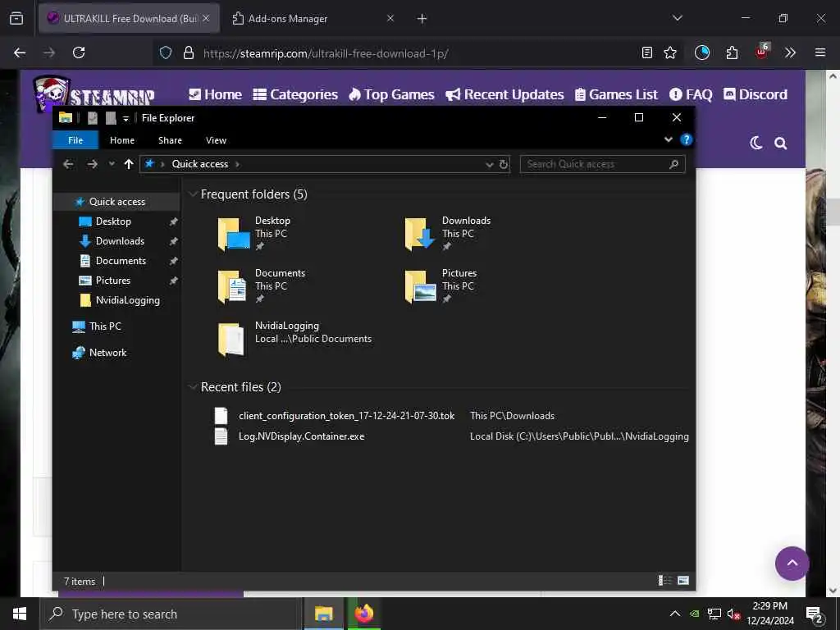Open recent locations dropdown arrow

point(112,164)
